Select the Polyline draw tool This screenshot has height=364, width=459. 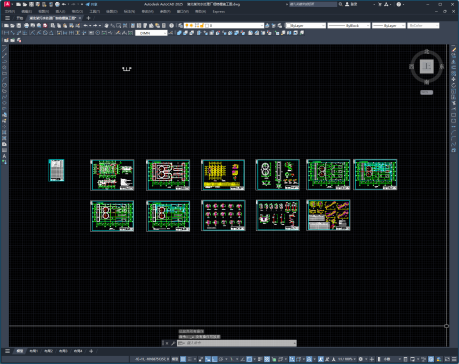point(4,61)
